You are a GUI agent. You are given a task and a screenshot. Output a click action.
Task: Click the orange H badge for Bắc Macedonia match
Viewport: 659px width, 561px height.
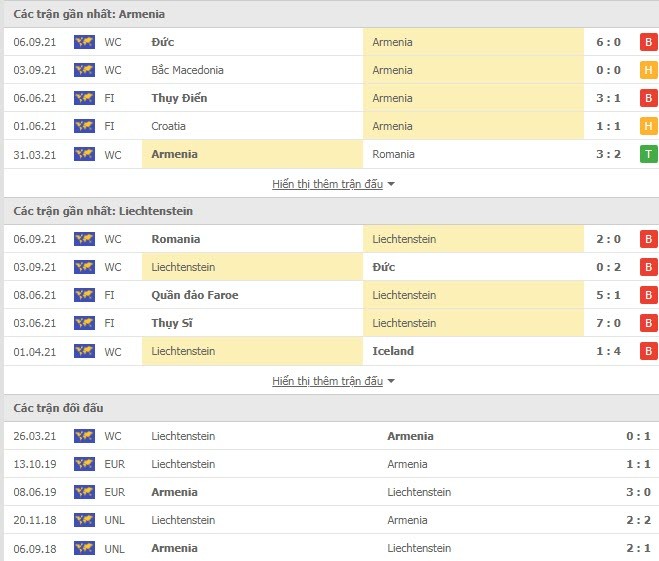[x=649, y=70]
